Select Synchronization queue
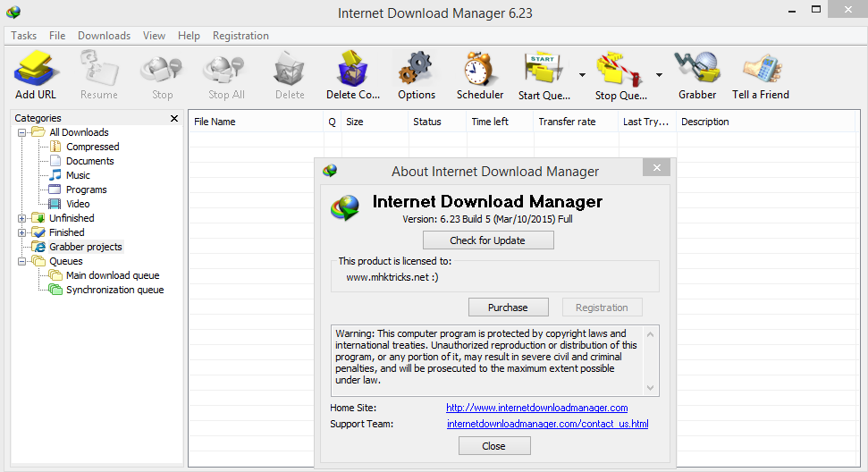The height and width of the screenshot is (472, 868). (x=115, y=290)
